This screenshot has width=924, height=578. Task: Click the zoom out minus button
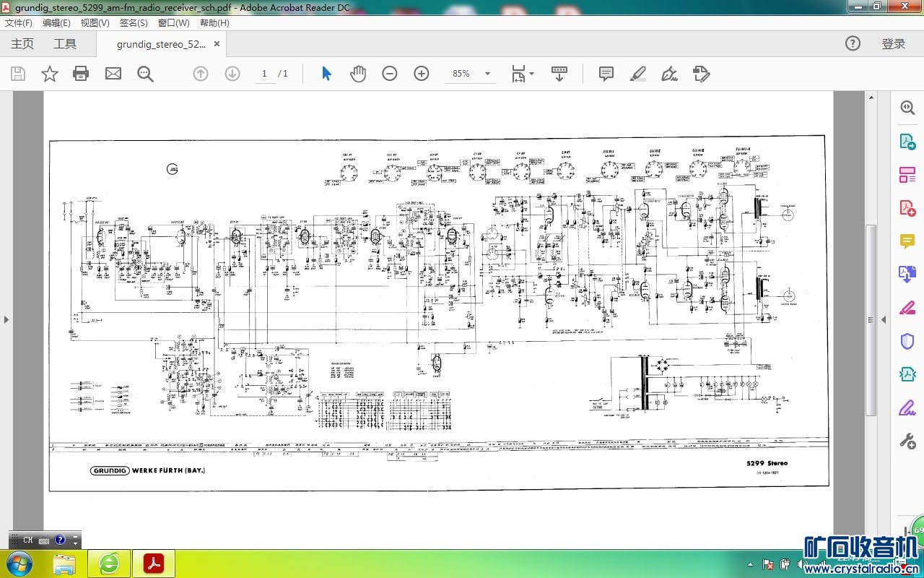tap(390, 74)
